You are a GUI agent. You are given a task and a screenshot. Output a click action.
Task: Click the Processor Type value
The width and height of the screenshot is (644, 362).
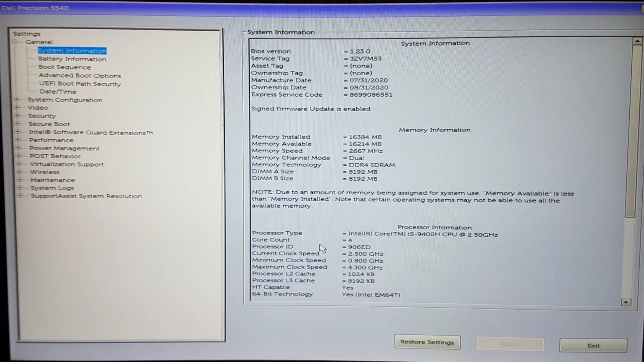pyautogui.click(x=423, y=235)
